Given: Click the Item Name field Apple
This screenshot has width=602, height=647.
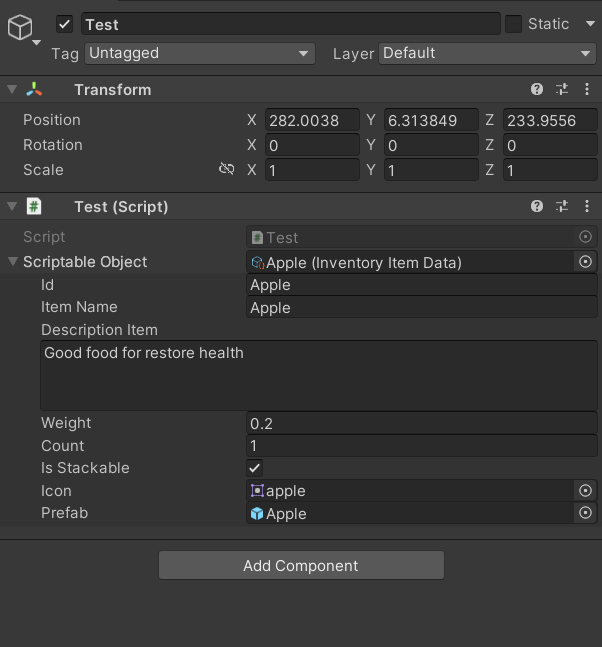Looking at the screenshot, I should pyautogui.click(x=422, y=307).
